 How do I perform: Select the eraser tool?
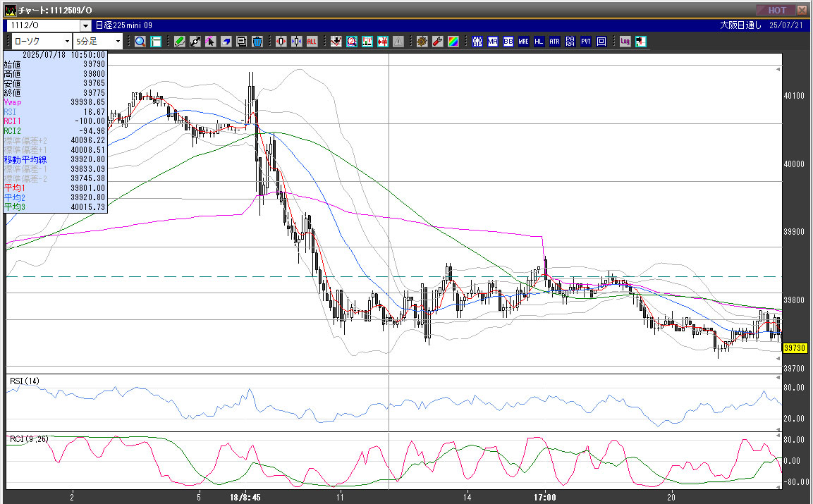226,42
